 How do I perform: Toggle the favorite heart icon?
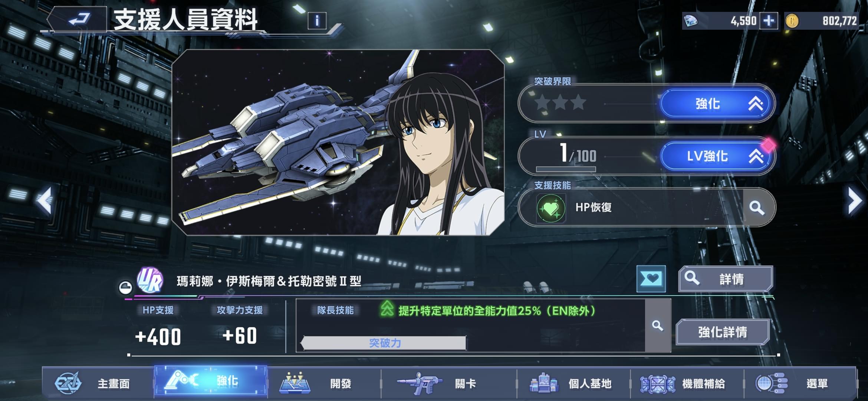point(651,278)
